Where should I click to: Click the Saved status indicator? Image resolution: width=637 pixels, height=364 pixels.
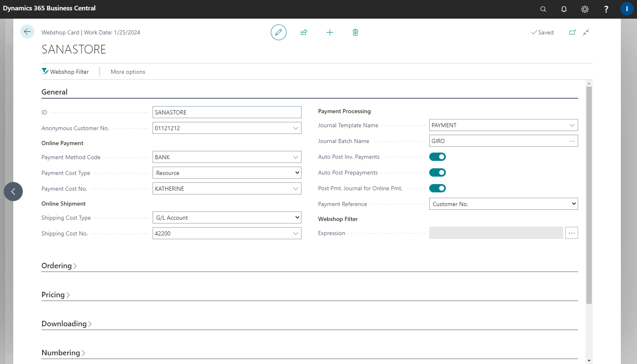click(x=542, y=32)
